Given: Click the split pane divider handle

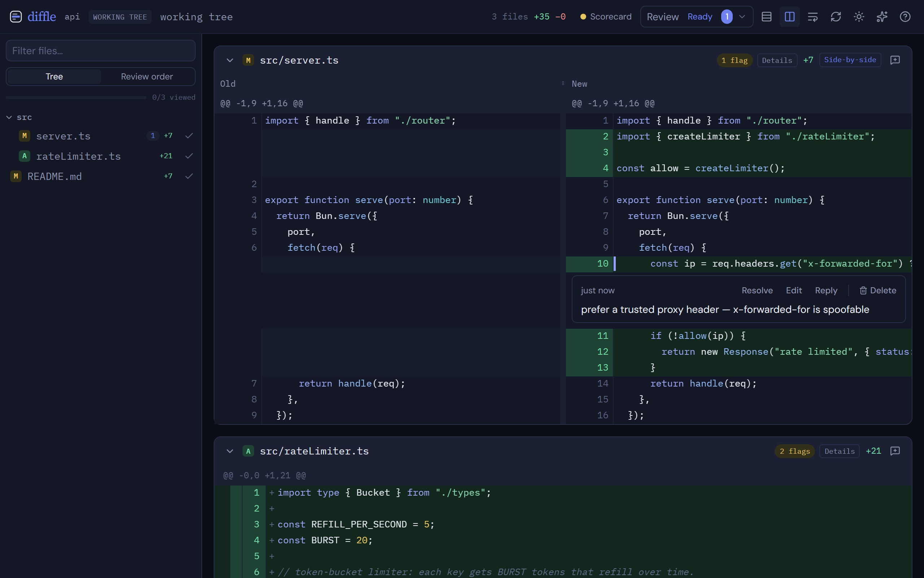Looking at the screenshot, I should [x=563, y=83].
